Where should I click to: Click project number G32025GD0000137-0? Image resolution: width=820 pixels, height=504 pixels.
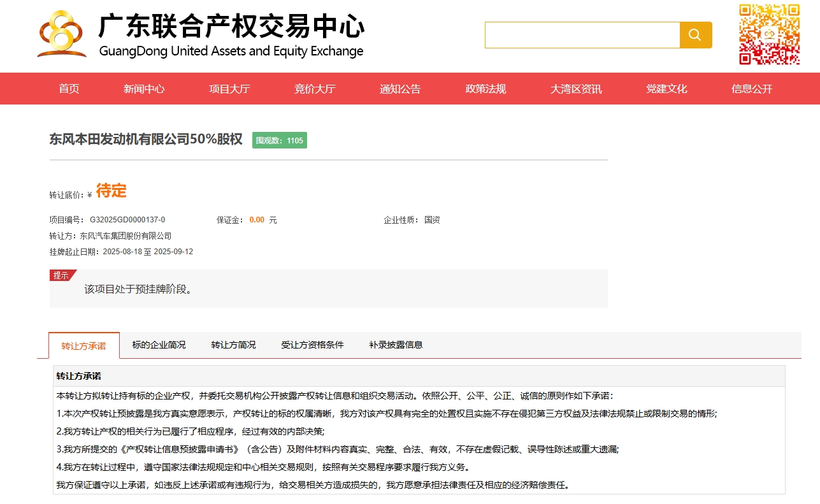(x=127, y=220)
